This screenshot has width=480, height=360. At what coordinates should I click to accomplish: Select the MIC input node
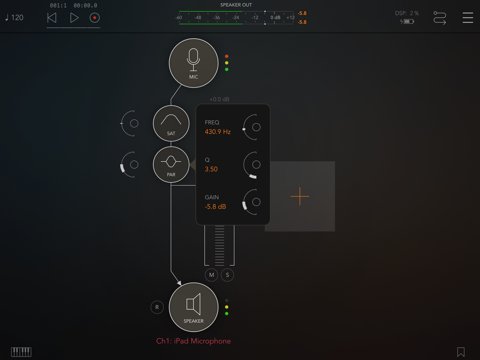(194, 63)
